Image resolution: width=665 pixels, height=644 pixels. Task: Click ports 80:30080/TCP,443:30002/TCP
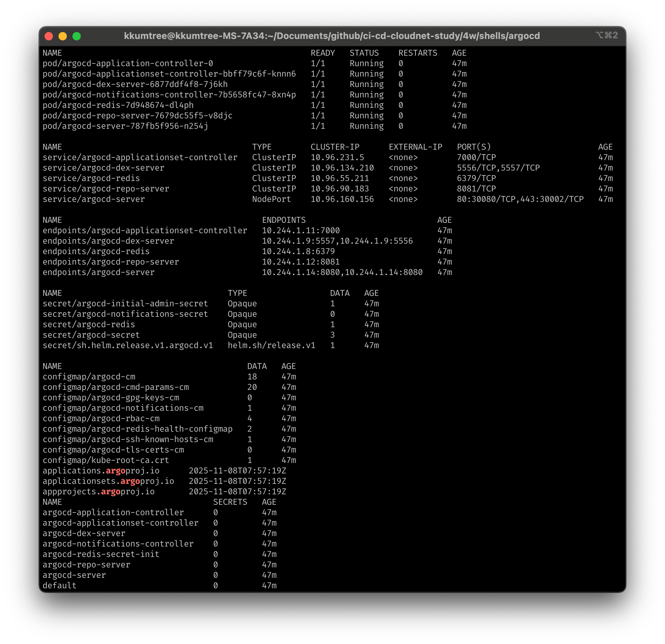click(520, 199)
